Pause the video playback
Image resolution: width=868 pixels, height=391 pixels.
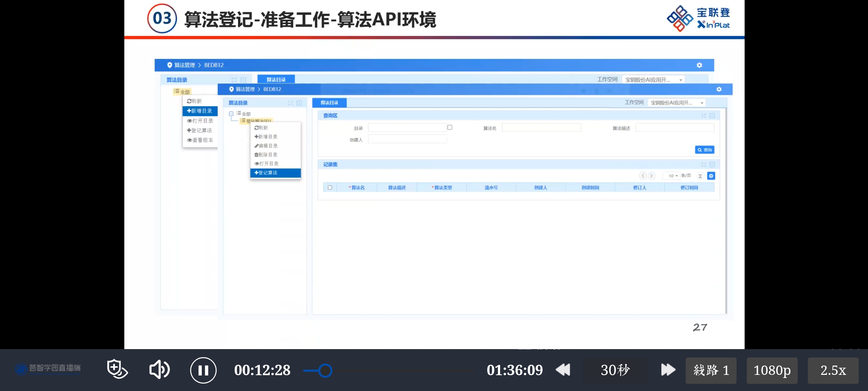(203, 371)
